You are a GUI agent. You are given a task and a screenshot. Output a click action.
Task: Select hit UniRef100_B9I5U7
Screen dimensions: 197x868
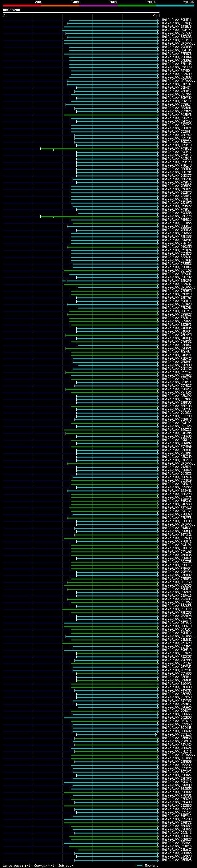click(x=177, y=33)
